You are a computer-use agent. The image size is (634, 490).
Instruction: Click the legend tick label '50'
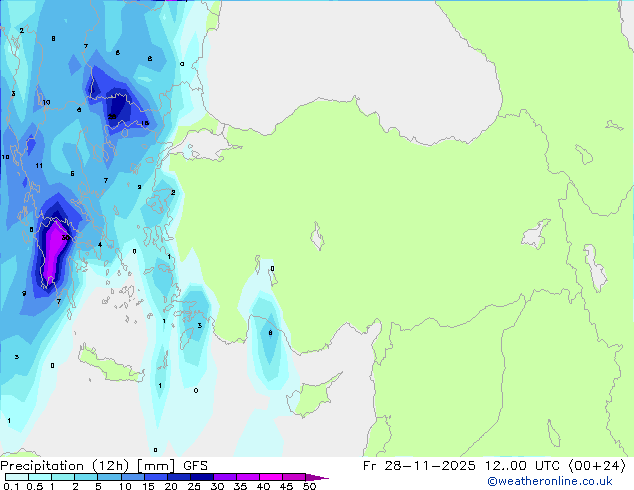pos(309,486)
